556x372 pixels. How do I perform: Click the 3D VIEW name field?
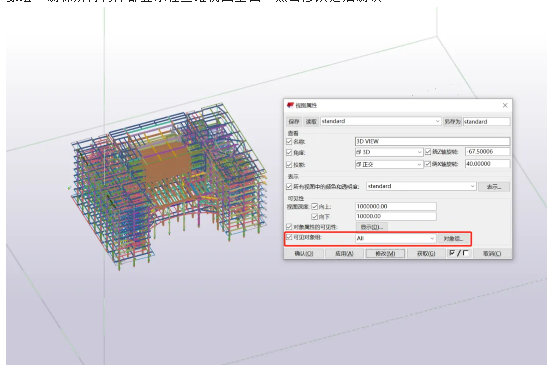pos(433,141)
